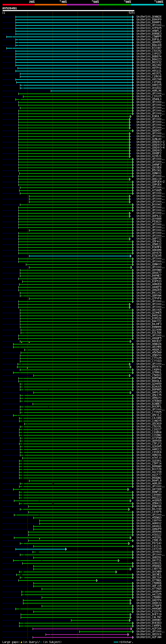
Task: Select hit label UniRef100_C5WRP5
Action: point(149,37)
